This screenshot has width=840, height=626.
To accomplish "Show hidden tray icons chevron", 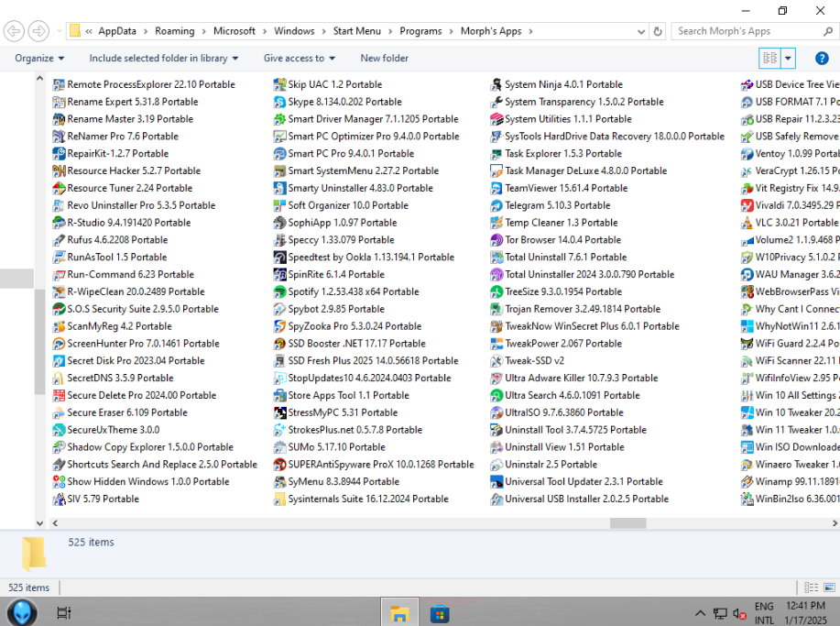I will pyautogui.click(x=700, y=614).
